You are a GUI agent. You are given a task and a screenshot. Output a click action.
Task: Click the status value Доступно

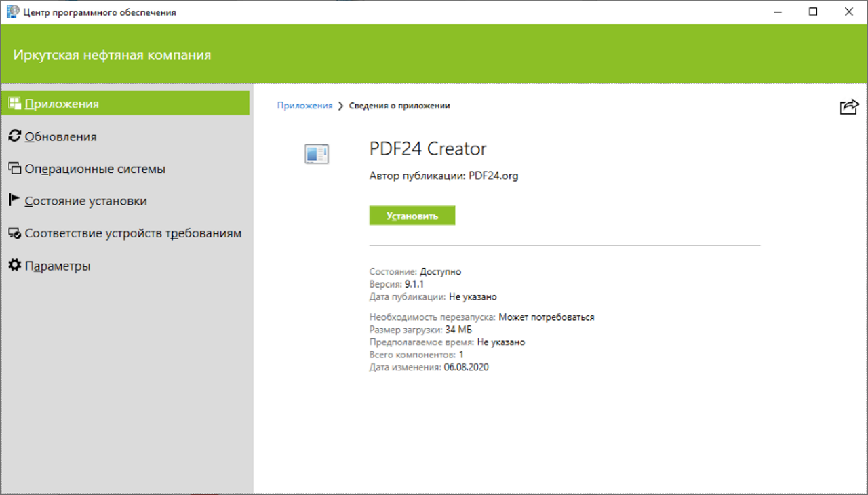(441, 271)
